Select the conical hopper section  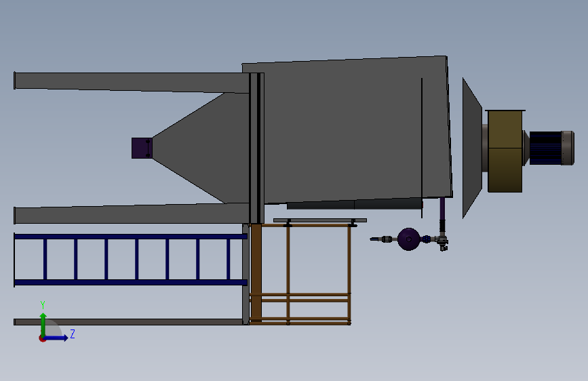[201, 148]
